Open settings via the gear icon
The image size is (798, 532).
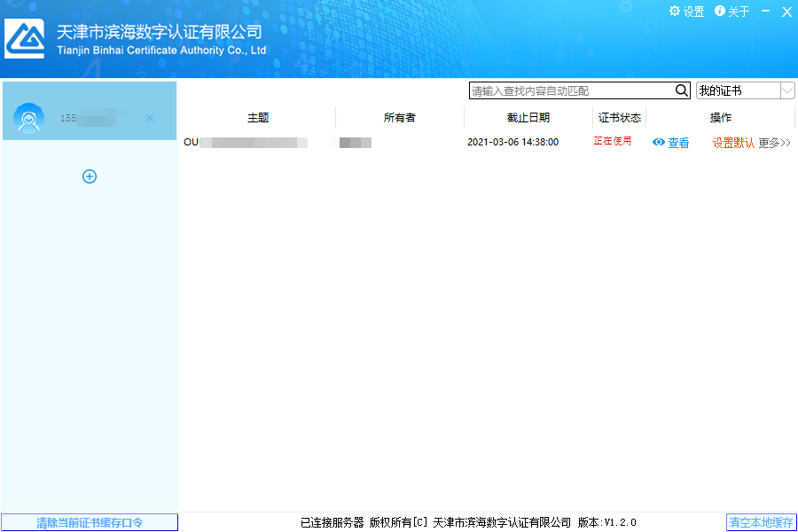click(675, 12)
